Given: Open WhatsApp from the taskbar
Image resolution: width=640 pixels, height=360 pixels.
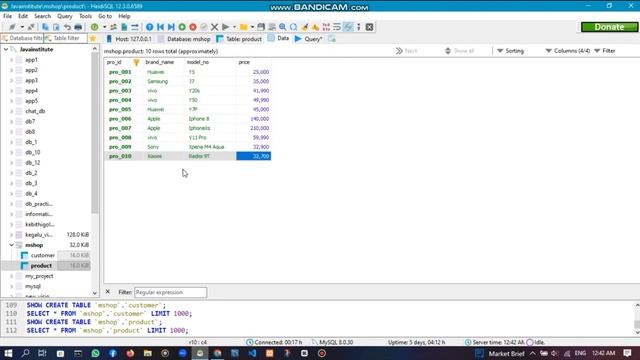Looking at the screenshot, I should point(95,353).
